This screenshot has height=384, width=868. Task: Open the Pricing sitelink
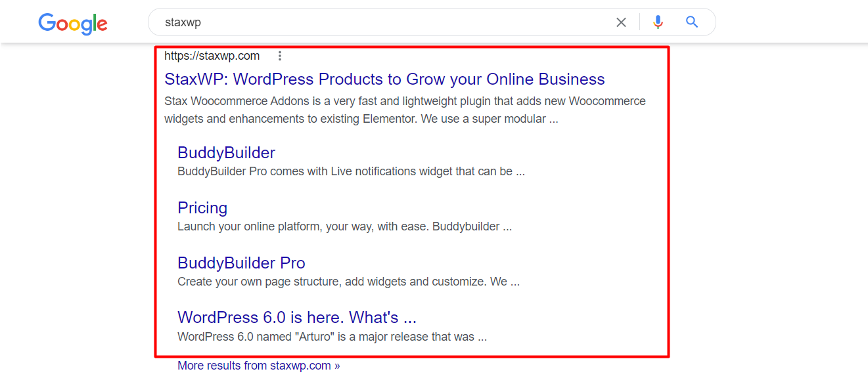202,207
